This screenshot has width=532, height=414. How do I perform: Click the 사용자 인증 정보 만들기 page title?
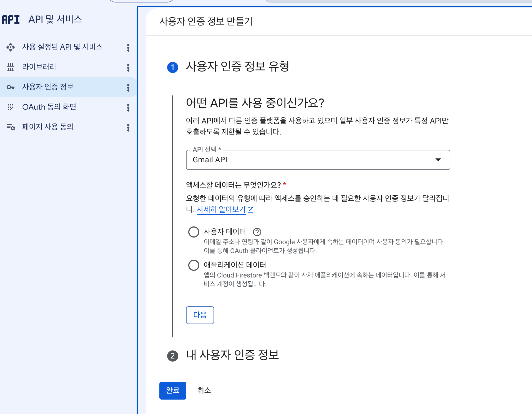tap(206, 21)
